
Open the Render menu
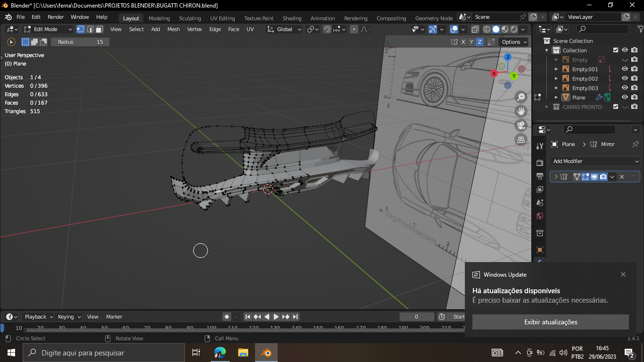click(56, 17)
